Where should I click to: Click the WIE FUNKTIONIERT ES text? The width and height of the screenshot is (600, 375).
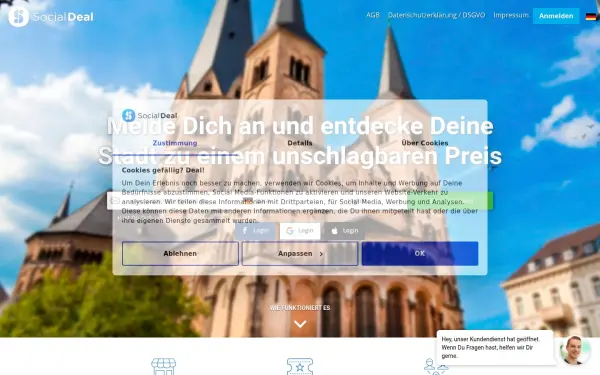[300, 308]
